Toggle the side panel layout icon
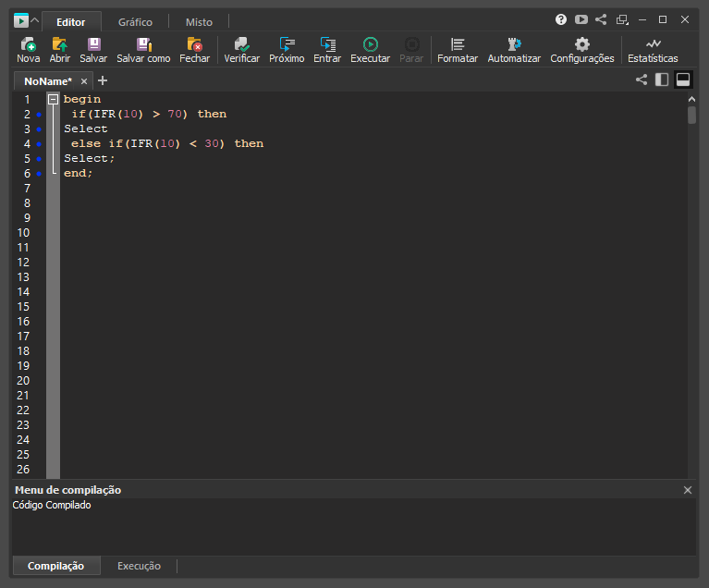709x588 pixels. [662, 80]
